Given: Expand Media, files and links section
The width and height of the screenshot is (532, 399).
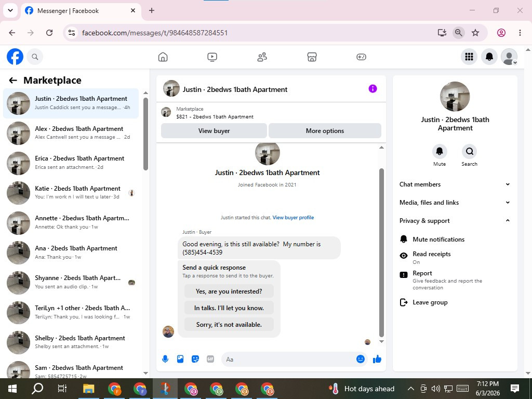Looking at the screenshot, I should 455,203.
